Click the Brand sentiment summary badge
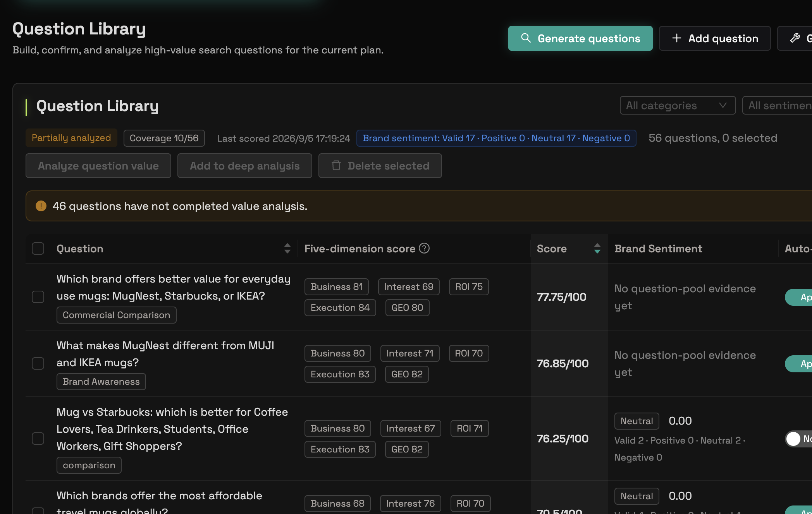Screen dimensions: 812x514 496,138
